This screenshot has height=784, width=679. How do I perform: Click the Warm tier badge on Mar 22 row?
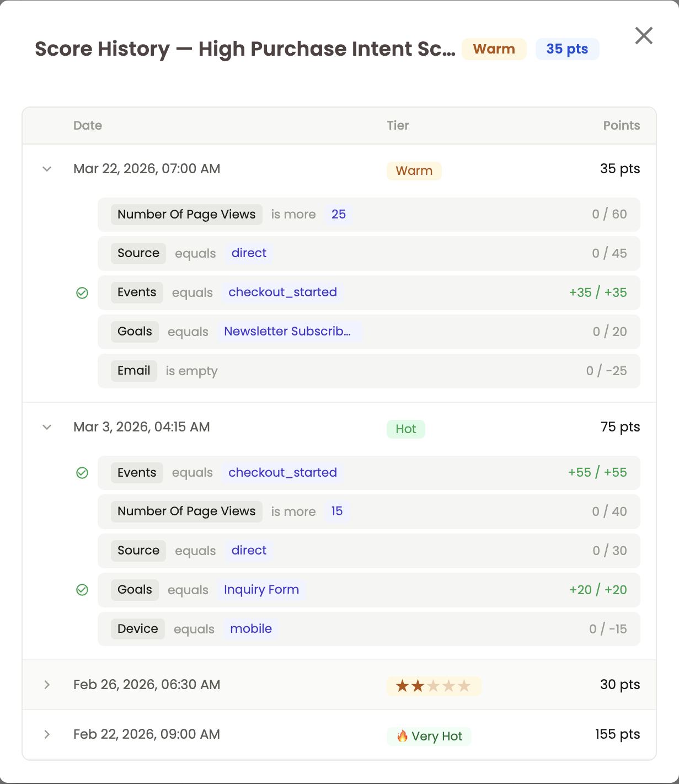414,170
